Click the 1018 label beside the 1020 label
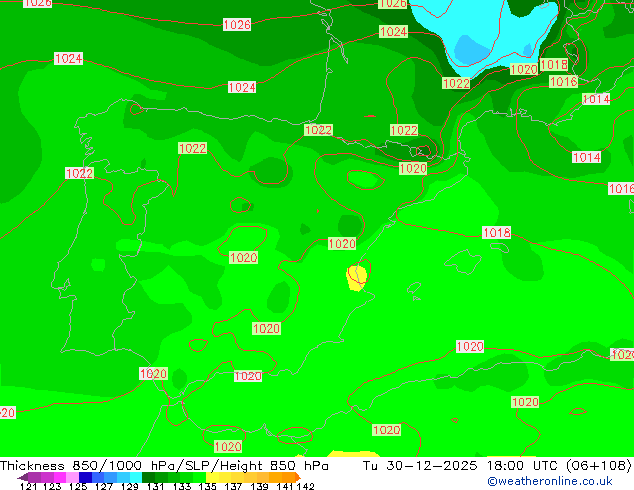The width and height of the screenshot is (634, 490). coord(554,65)
